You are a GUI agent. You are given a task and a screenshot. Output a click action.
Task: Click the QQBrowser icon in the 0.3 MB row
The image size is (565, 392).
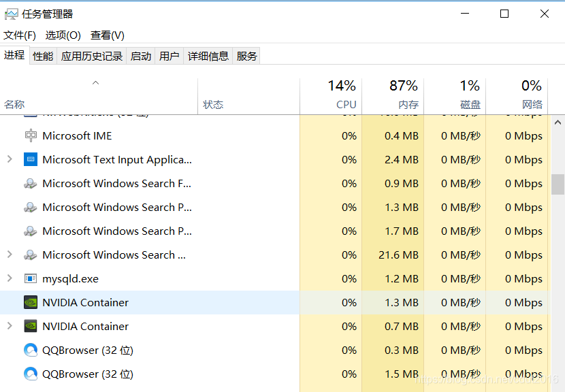31,350
